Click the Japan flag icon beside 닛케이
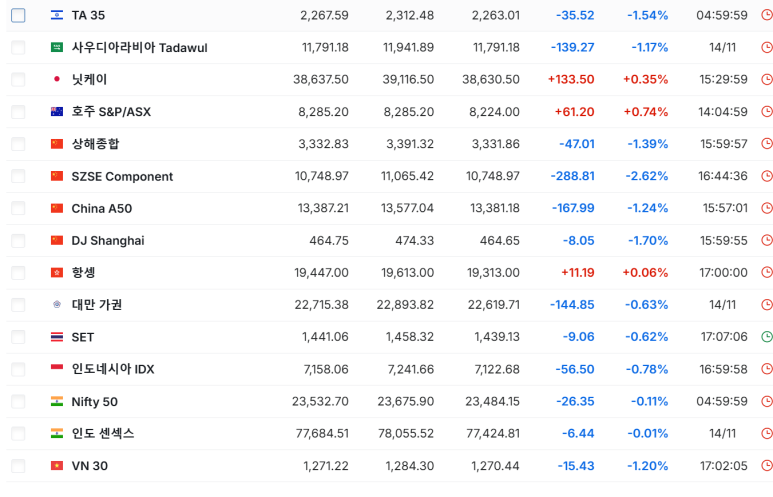 tap(57, 79)
